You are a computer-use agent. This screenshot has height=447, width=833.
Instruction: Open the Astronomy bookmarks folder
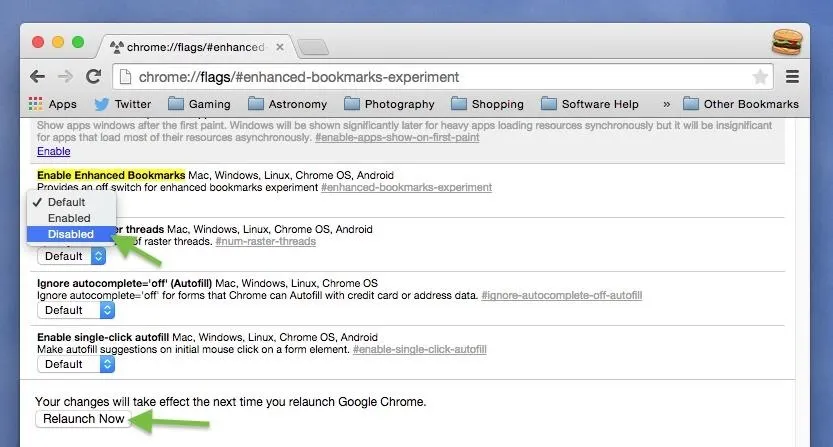[287, 104]
